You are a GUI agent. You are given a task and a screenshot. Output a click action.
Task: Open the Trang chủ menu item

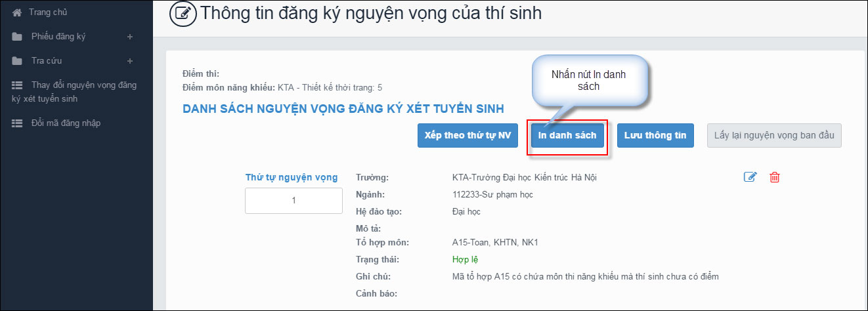tap(48, 12)
